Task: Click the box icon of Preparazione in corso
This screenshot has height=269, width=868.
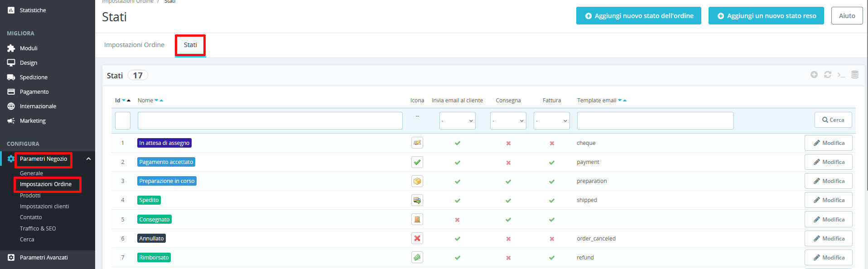Action: pos(417,181)
